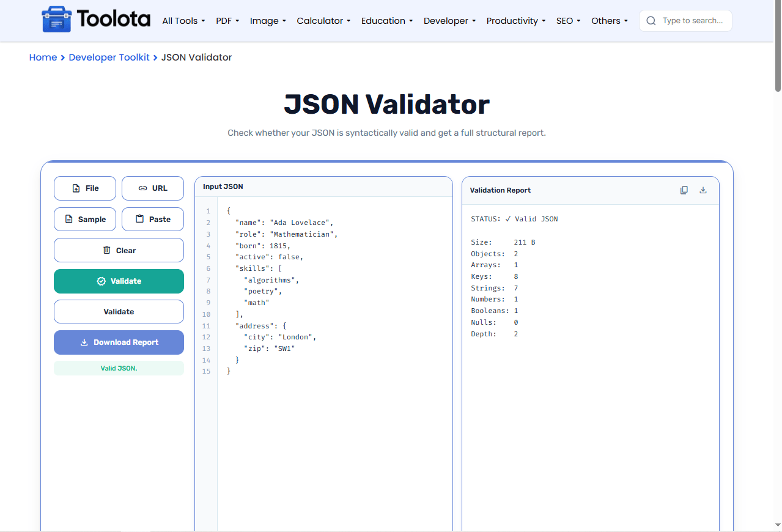The height and width of the screenshot is (532, 782).
Task: Copy the validation report with the copy icon
Action: click(684, 190)
